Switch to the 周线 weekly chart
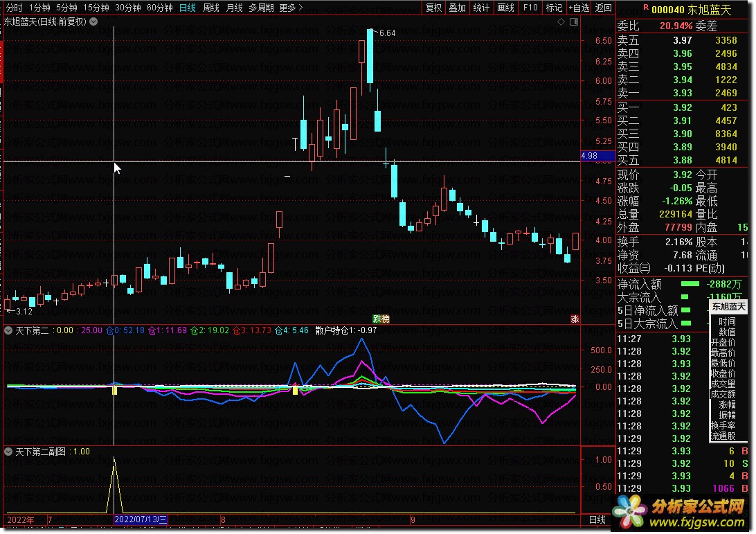Viewport: 756px width, 534px height. pos(210,8)
